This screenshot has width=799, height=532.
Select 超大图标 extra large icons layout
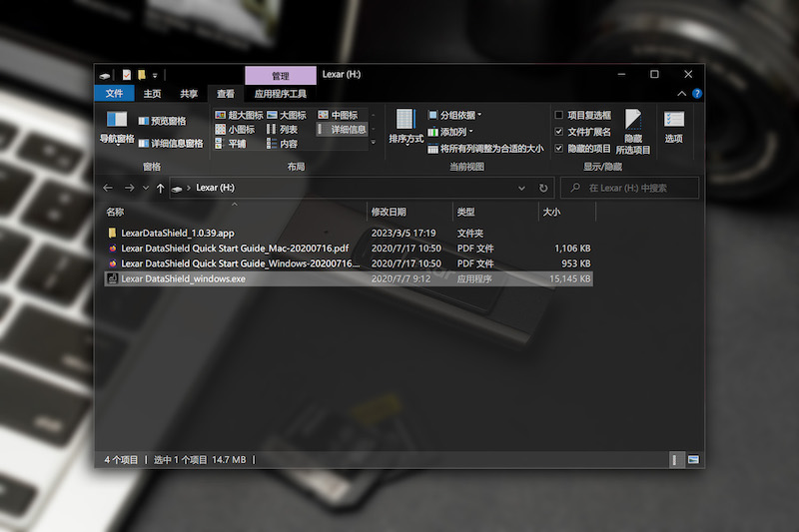point(239,116)
